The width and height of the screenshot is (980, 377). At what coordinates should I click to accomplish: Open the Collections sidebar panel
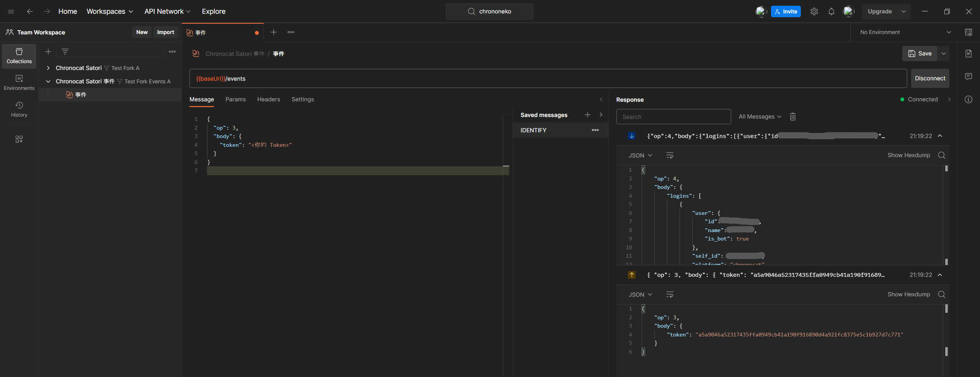point(19,56)
